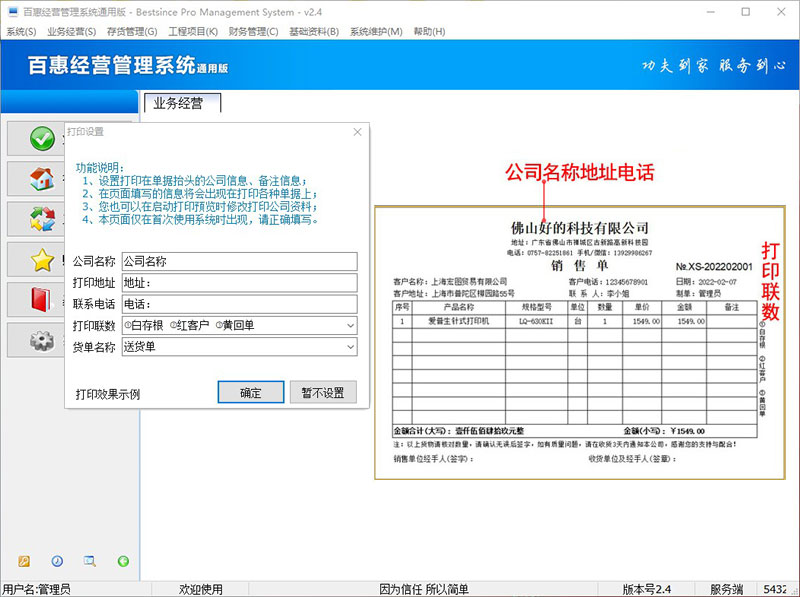Click 服务端 in status bar
Image resolution: width=800 pixels, height=597 pixels.
(x=727, y=589)
